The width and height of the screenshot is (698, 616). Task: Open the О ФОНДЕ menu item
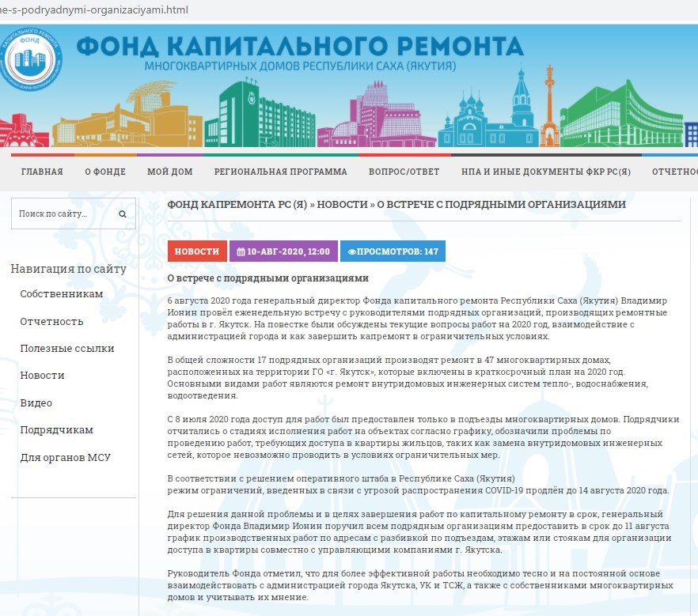coord(104,172)
